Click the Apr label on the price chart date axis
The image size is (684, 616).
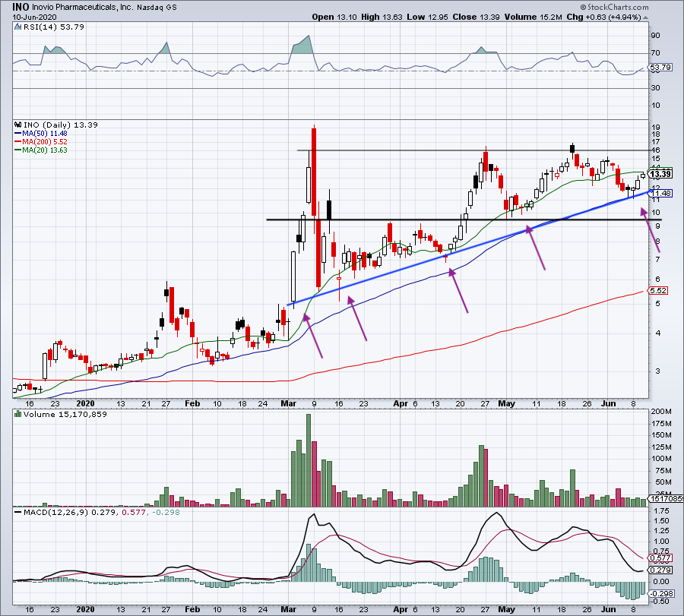(401, 403)
